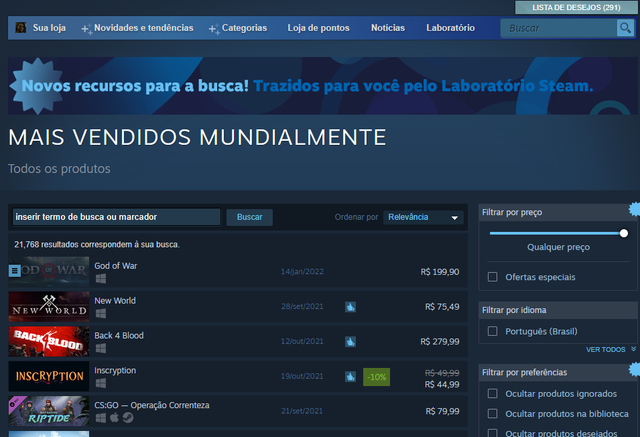Open the Categorias menu
The width and height of the screenshot is (640, 437).
(x=244, y=28)
